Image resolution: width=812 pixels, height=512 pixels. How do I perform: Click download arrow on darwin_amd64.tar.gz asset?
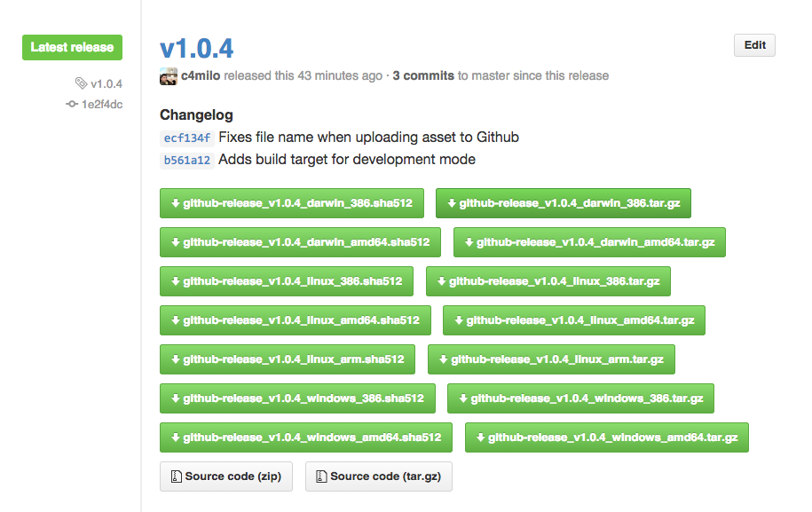(x=469, y=242)
